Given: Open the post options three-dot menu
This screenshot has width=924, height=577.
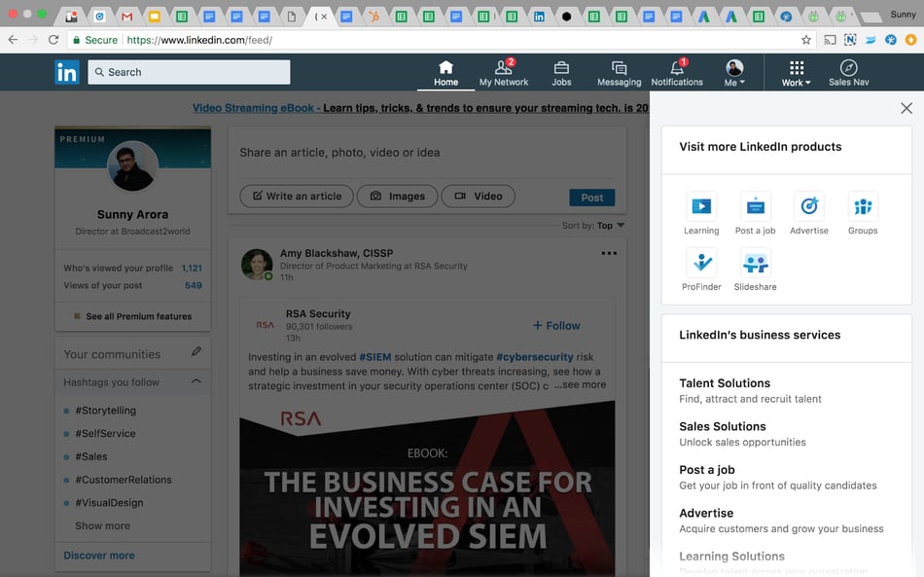Looking at the screenshot, I should tap(609, 253).
